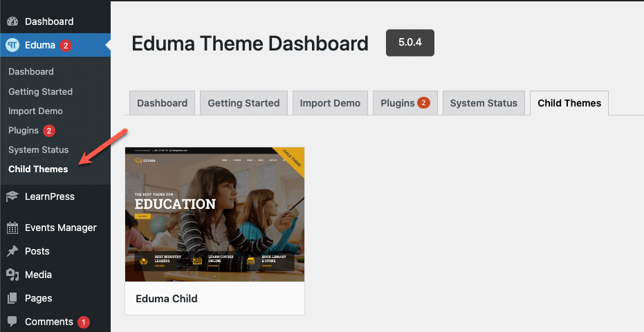Open the Import Demo tab
Viewport: 644px width, 332px height.
click(x=330, y=103)
